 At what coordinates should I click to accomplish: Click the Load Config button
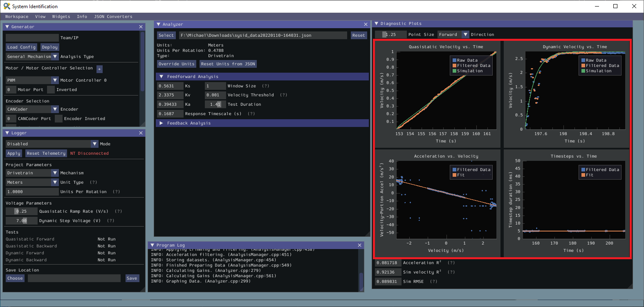pyautogui.click(x=22, y=47)
